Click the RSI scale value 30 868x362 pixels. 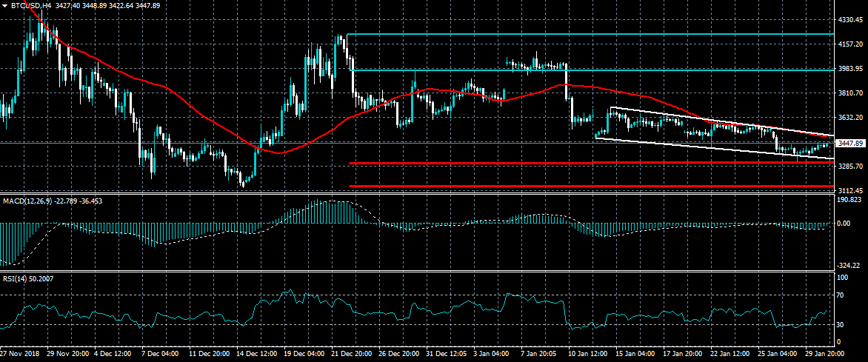[841, 324]
